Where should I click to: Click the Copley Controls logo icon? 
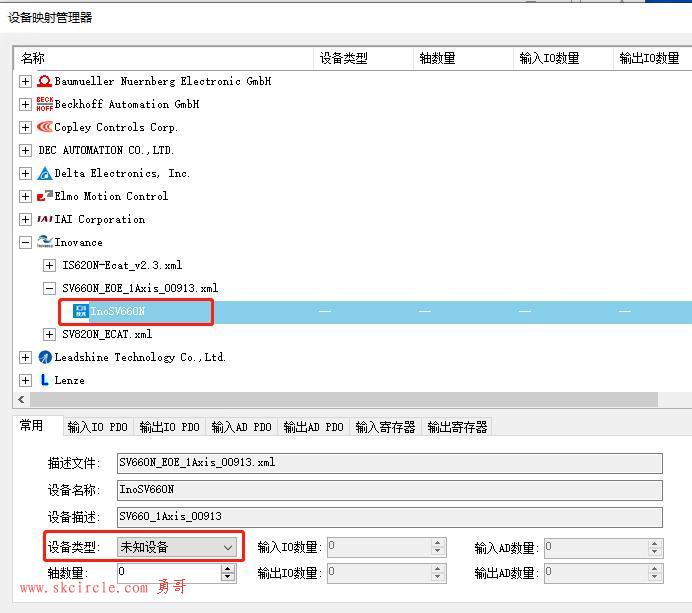coord(45,127)
